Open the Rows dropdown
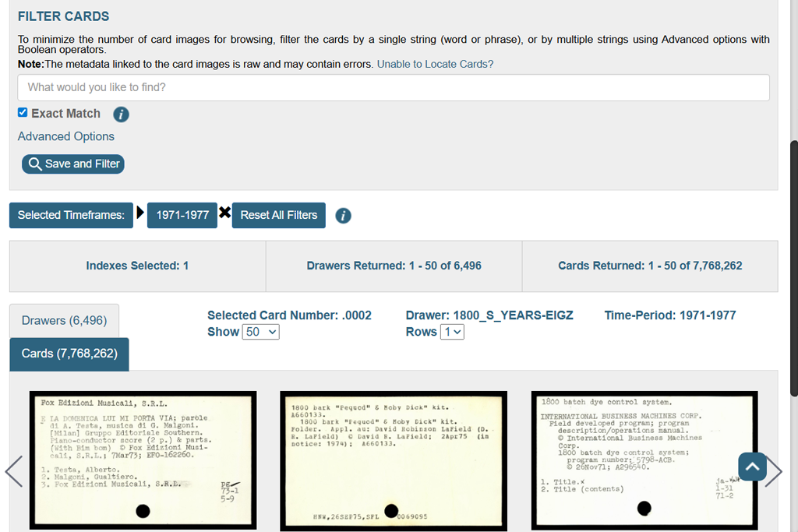 (x=452, y=332)
